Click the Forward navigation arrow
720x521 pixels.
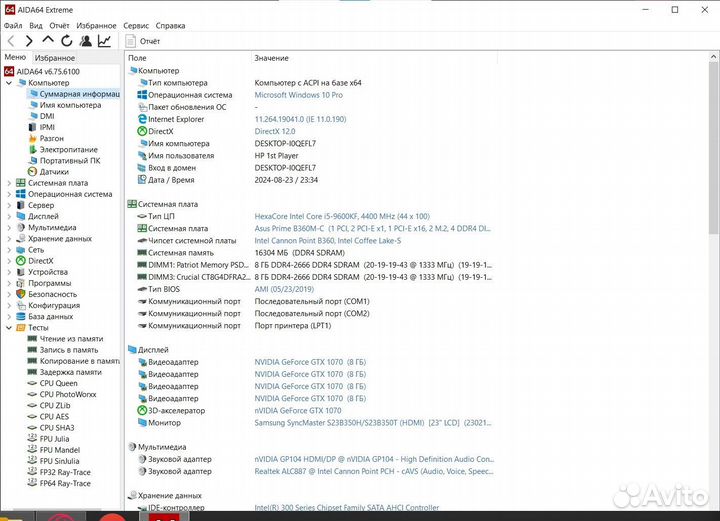pyautogui.click(x=29, y=41)
